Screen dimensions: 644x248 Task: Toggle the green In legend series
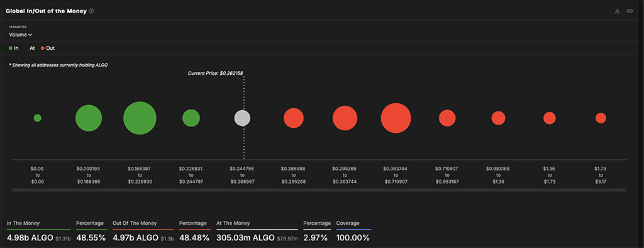pos(14,48)
